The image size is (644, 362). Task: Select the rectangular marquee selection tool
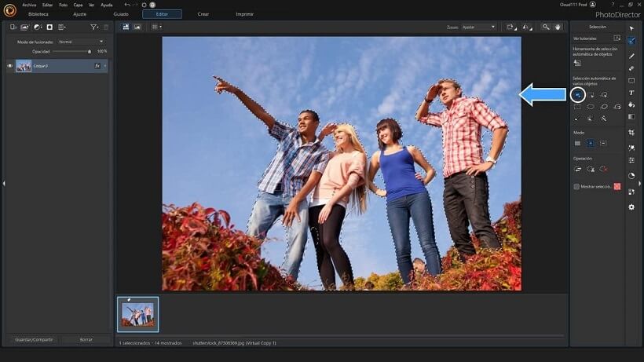(577, 107)
